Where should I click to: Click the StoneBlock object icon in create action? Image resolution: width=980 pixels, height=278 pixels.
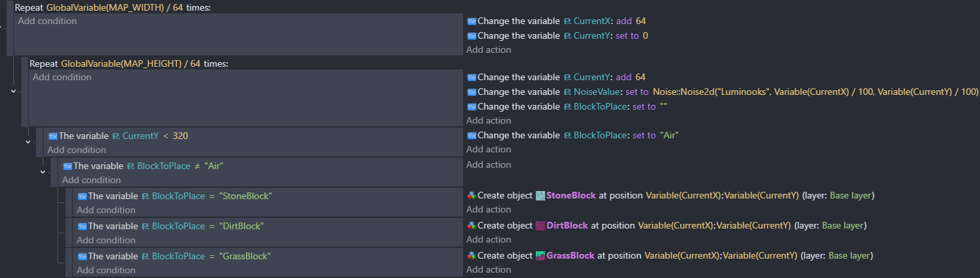[x=540, y=196]
